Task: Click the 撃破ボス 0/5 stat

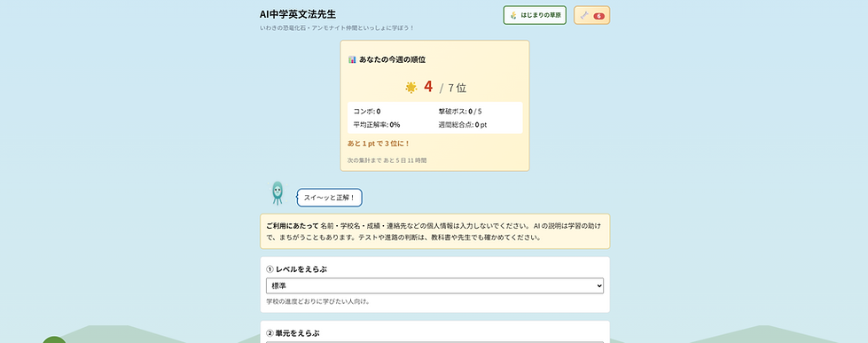Action: tap(460, 111)
